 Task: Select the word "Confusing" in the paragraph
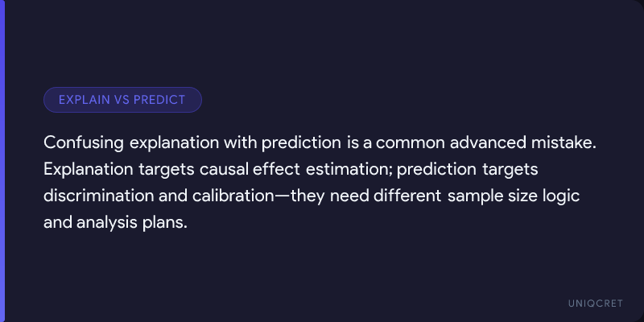(x=84, y=143)
